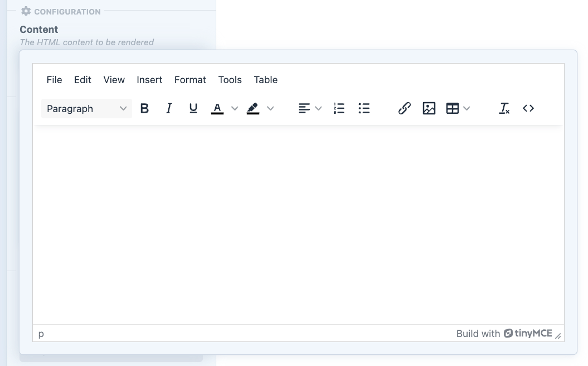Viewport: 588px width, 366px height.
Task: Toggle underline formatting
Action: pos(193,109)
